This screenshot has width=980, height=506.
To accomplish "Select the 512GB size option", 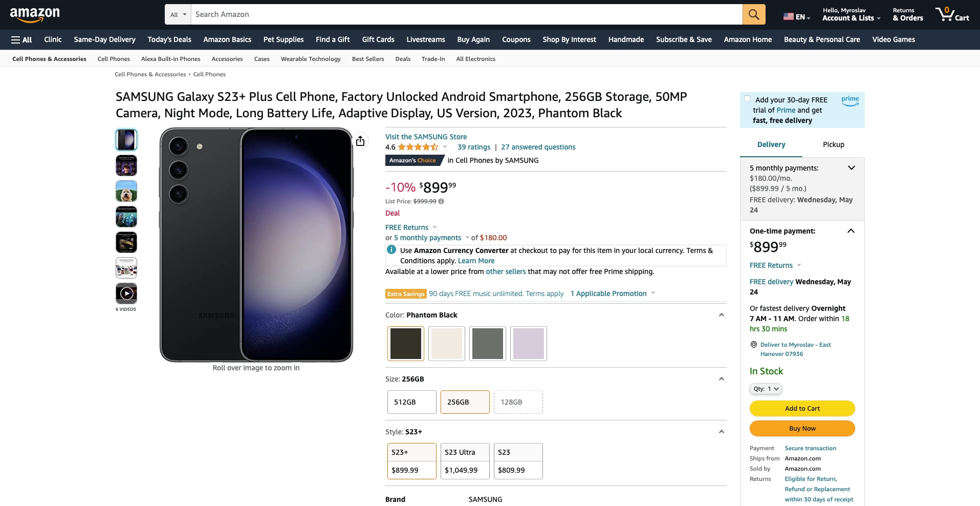I will click(411, 402).
